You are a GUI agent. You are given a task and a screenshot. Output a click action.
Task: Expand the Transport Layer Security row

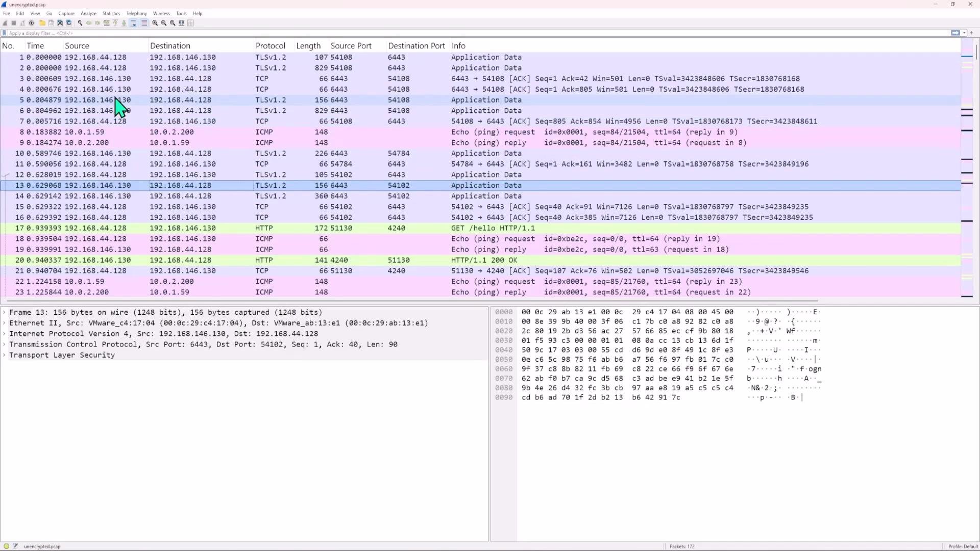4,355
